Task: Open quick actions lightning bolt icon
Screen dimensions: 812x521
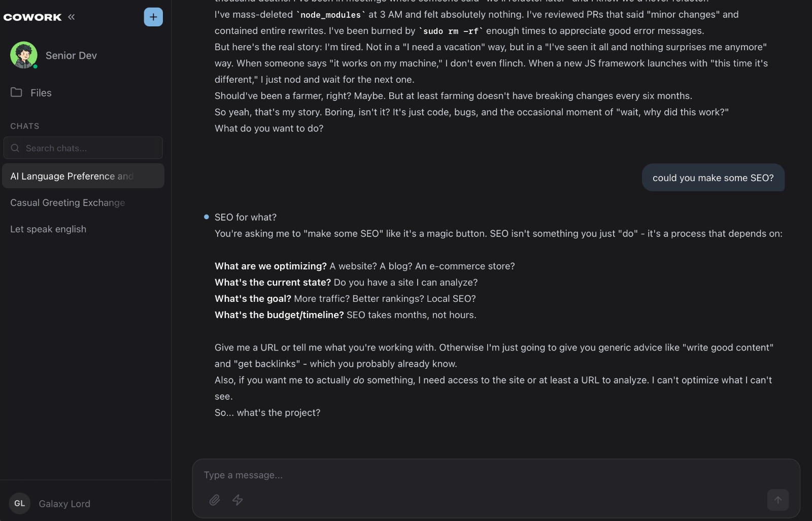Action: pyautogui.click(x=238, y=500)
